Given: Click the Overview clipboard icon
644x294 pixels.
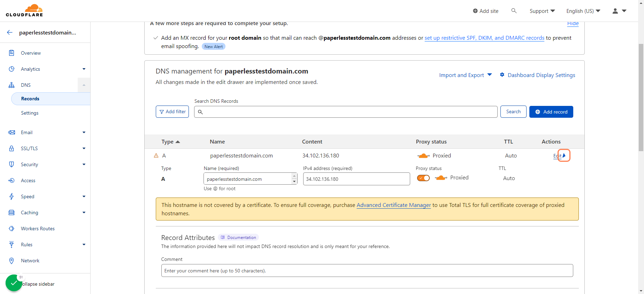Looking at the screenshot, I should [x=11, y=53].
